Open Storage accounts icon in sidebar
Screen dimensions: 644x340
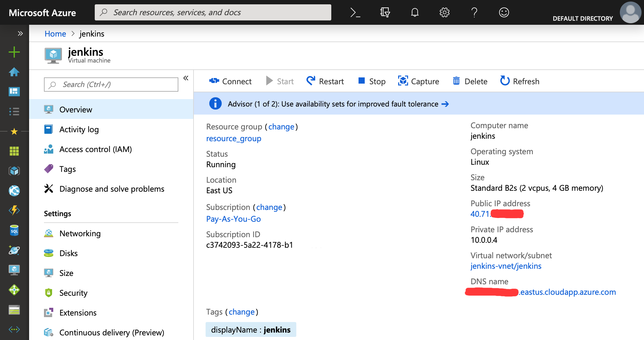pyautogui.click(x=14, y=310)
